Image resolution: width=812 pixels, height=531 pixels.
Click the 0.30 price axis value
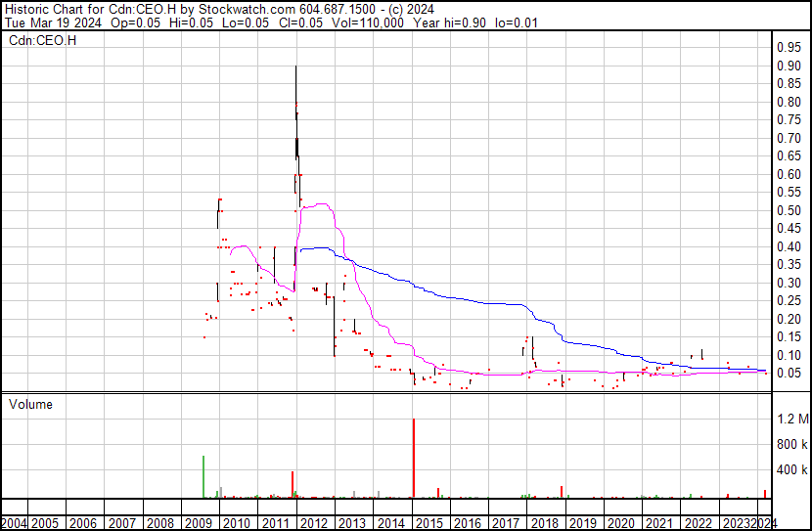tap(789, 283)
